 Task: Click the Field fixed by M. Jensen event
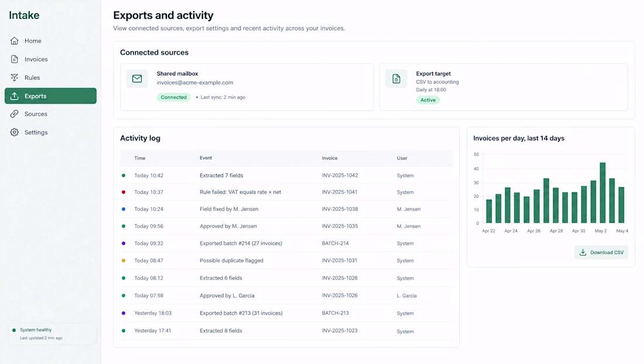[229, 209]
